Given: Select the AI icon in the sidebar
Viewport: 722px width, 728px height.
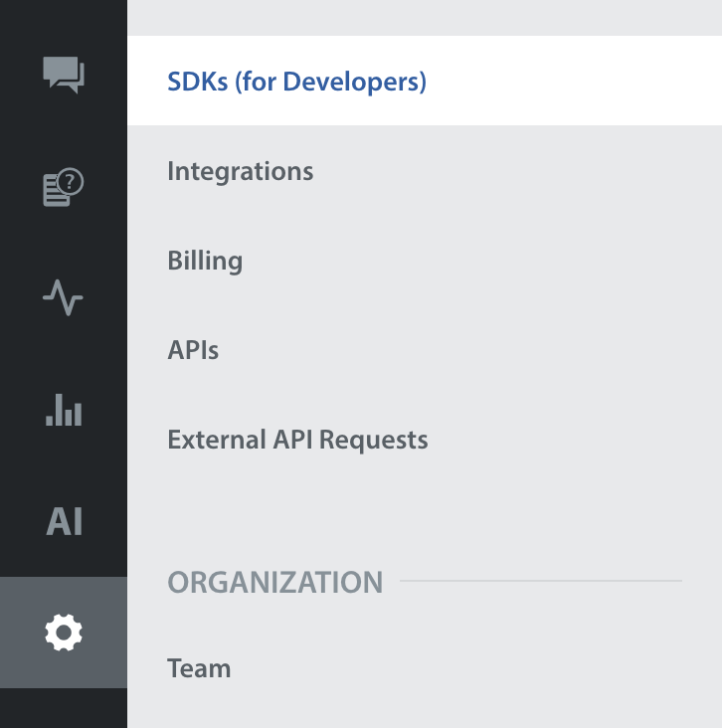Looking at the screenshot, I should tap(64, 521).
